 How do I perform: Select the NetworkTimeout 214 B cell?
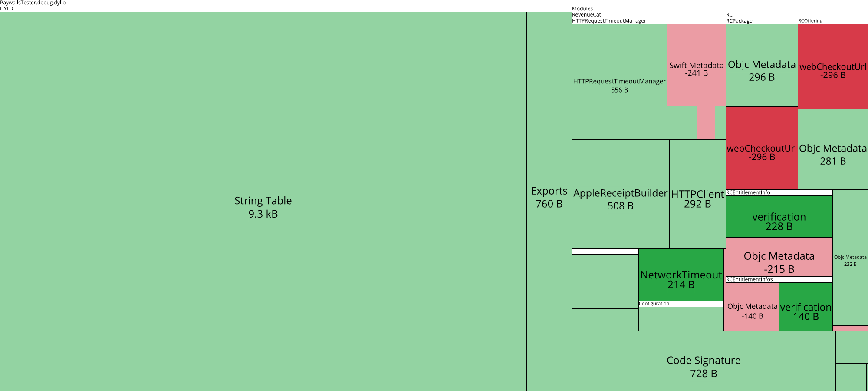coord(681,275)
